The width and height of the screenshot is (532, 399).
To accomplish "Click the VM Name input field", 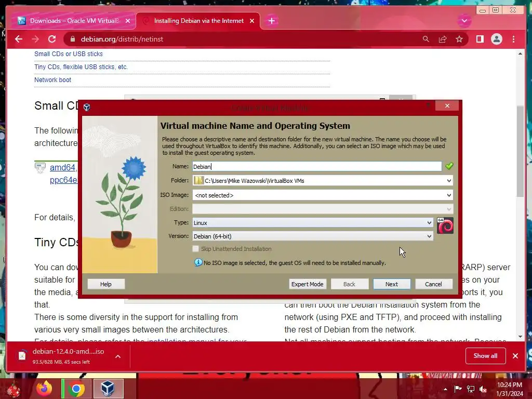I will [317, 166].
